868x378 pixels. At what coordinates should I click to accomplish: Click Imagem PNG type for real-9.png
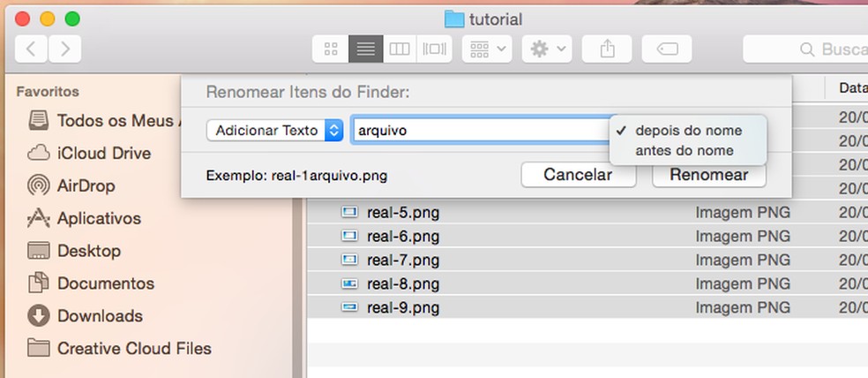[743, 307]
